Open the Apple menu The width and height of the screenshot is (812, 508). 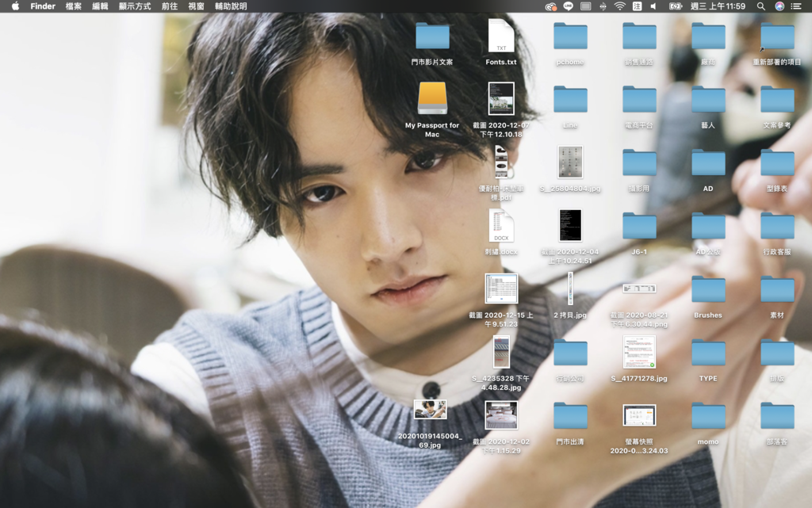coord(15,6)
